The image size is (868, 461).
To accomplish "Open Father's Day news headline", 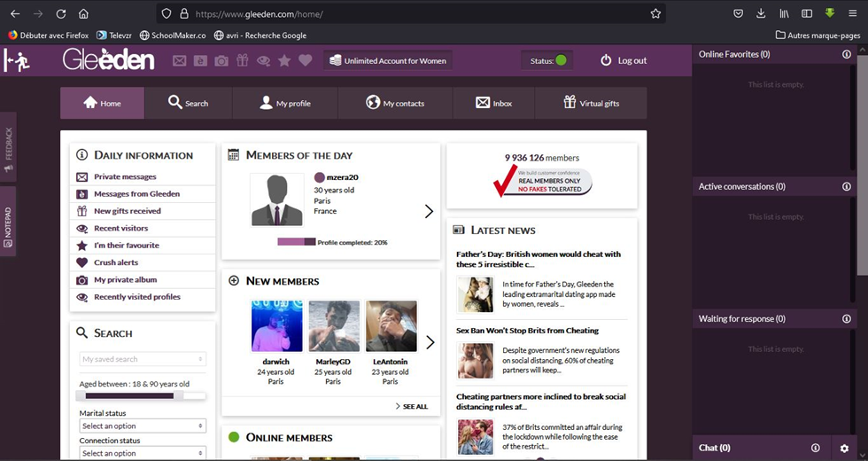I will (x=539, y=259).
